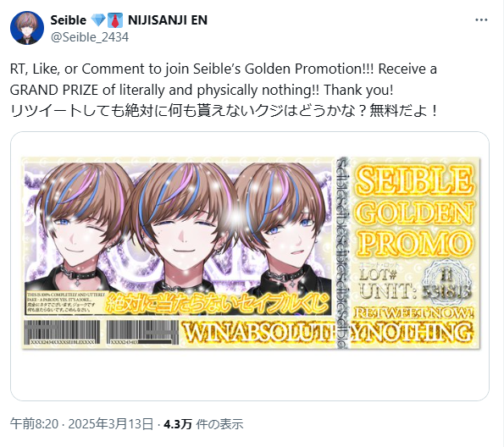Screen dimensions: 504x447
Task: Click the yellow Japanese caption on ticket
Action: pyautogui.click(x=218, y=303)
